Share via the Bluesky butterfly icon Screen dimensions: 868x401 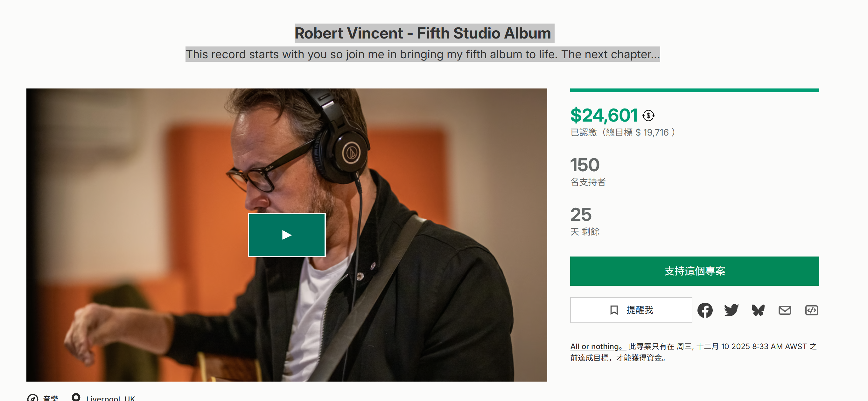click(758, 310)
